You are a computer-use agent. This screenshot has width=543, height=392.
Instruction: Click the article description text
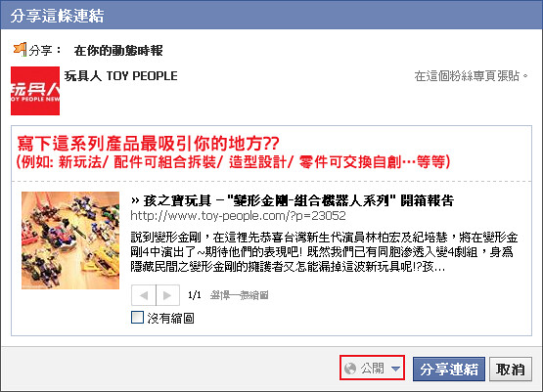(x=324, y=252)
